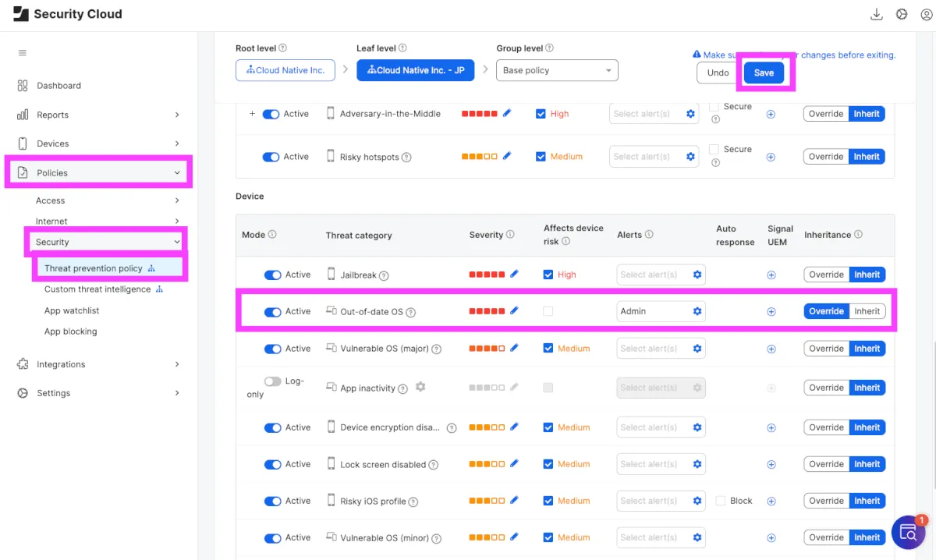Open the Base policy group dropdown
Image resolution: width=936 pixels, height=560 pixels.
557,70
